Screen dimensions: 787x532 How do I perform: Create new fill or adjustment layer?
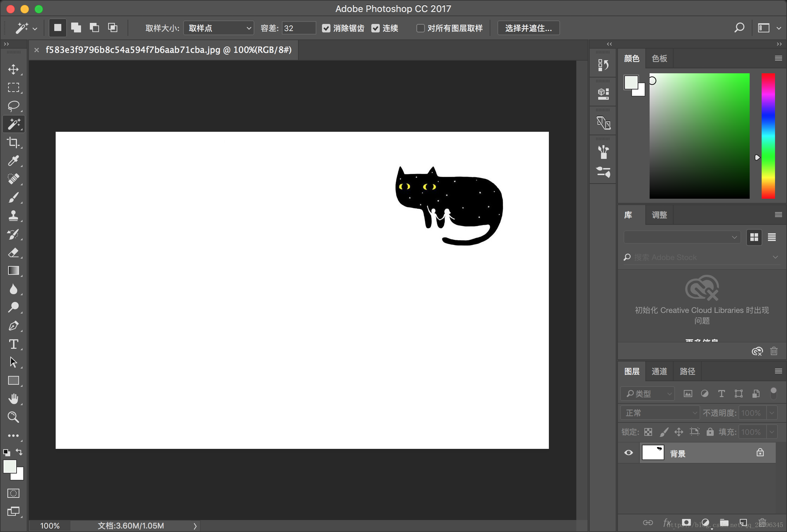click(705, 522)
